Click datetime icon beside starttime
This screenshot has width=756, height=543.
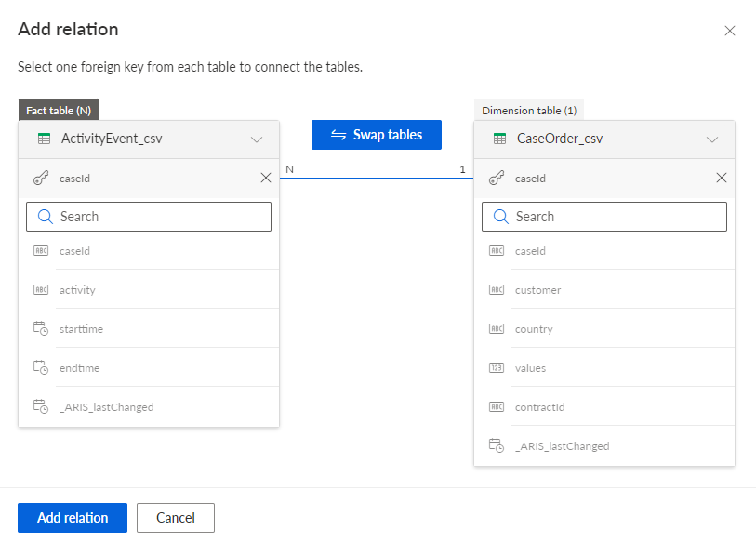(x=41, y=329)
